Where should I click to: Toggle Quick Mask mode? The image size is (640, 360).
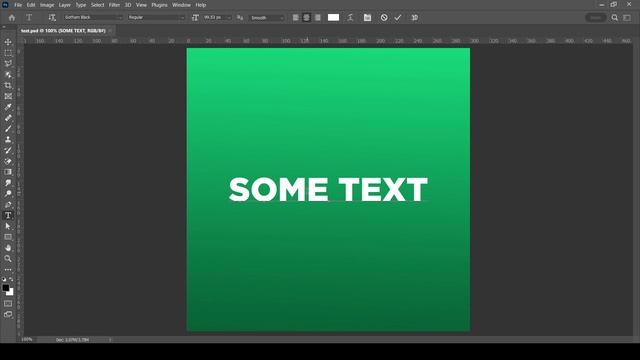[8, 304]
